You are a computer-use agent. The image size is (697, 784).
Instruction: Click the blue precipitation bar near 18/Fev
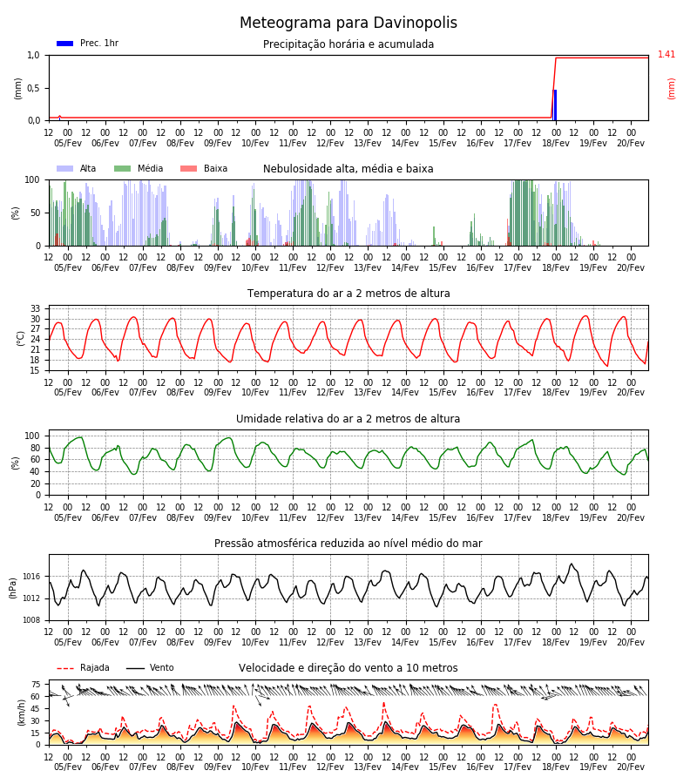(x=555, y=105)
